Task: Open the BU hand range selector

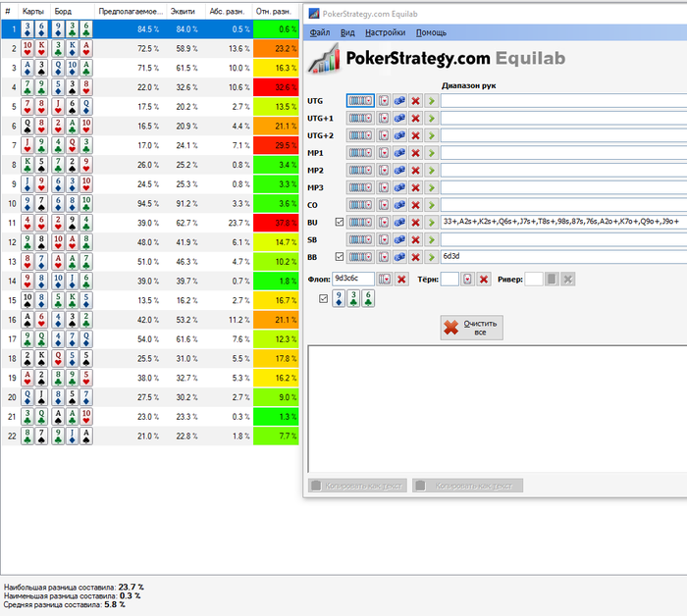Action: [x=360, y=223]
